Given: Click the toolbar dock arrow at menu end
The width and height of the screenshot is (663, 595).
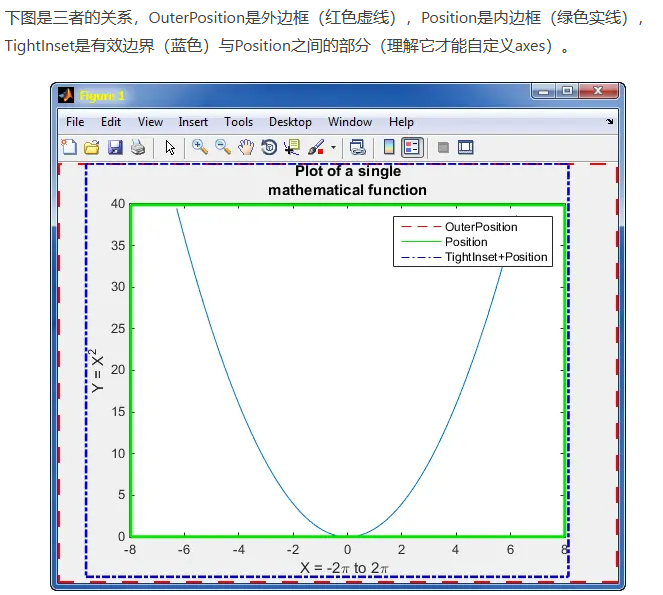Looking at the screenshot, I should click(609, 122).
